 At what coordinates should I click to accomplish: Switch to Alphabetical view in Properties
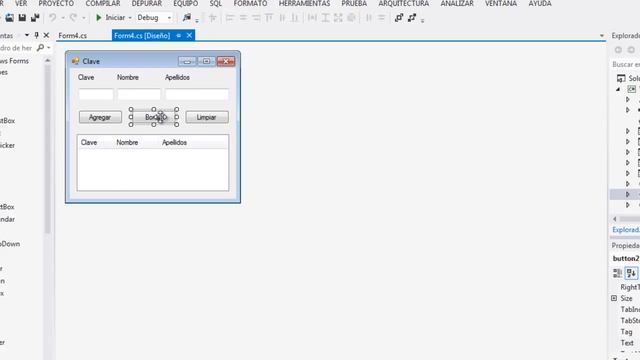[x=631, y=273]
